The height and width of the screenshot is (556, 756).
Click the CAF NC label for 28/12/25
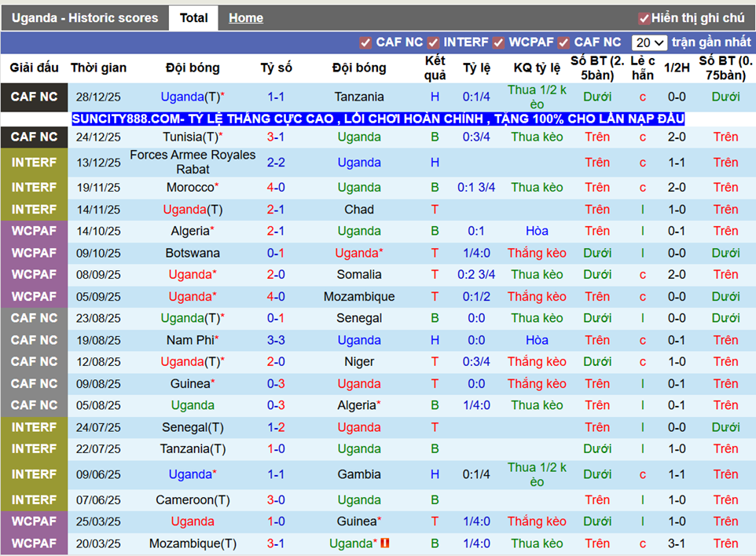click(x=35, y=97)
